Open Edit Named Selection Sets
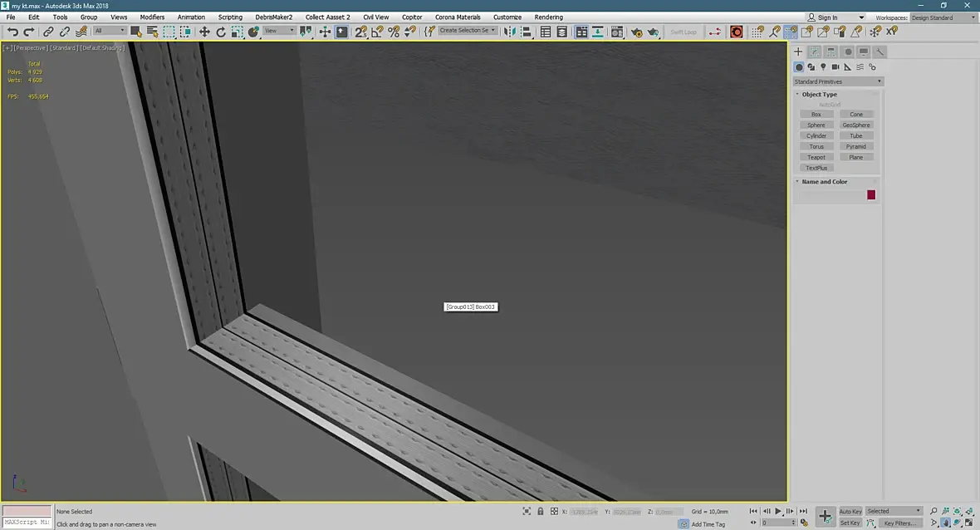The image size is (980, 530). 429,32
